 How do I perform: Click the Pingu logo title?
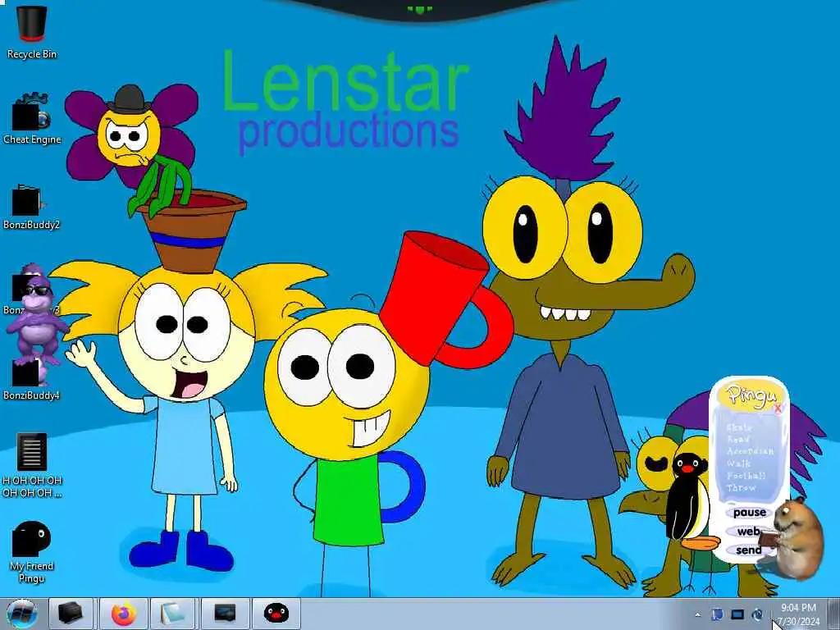click(x=750, y=395)
